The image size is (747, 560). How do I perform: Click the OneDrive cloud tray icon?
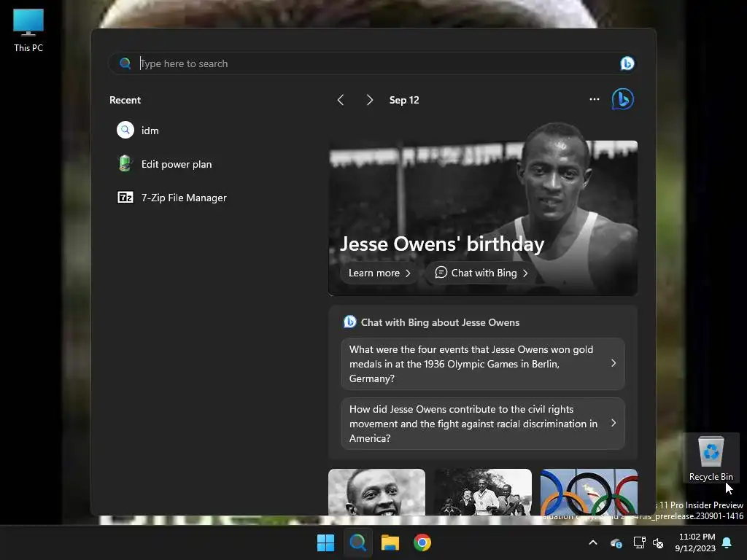coord(616,542)
